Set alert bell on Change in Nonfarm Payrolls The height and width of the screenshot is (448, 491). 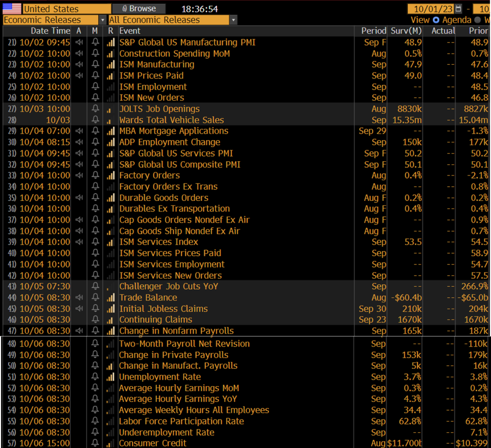[95, 331]
